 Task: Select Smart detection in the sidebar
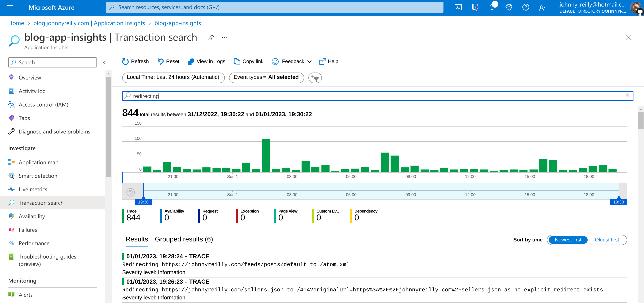click(38, 176)
